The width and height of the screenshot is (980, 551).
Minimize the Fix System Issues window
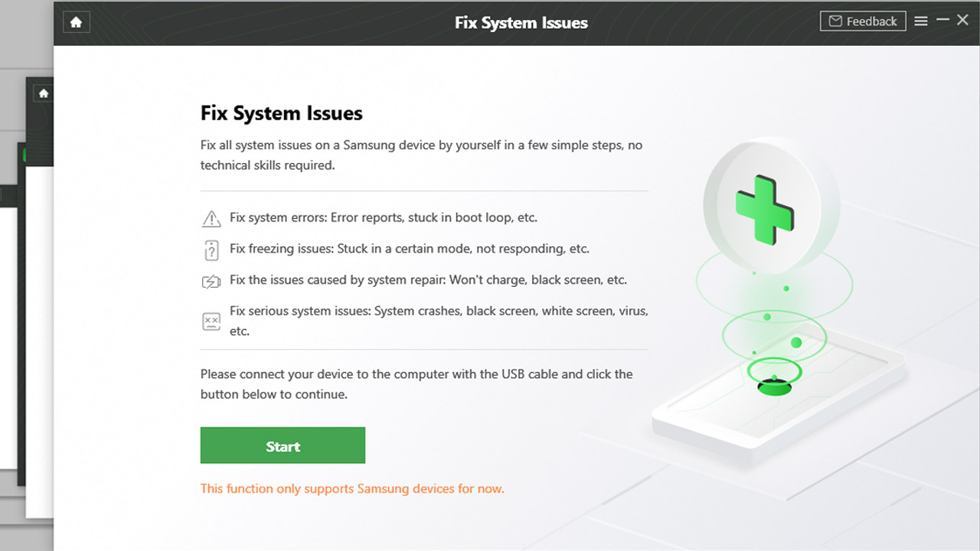942,21
